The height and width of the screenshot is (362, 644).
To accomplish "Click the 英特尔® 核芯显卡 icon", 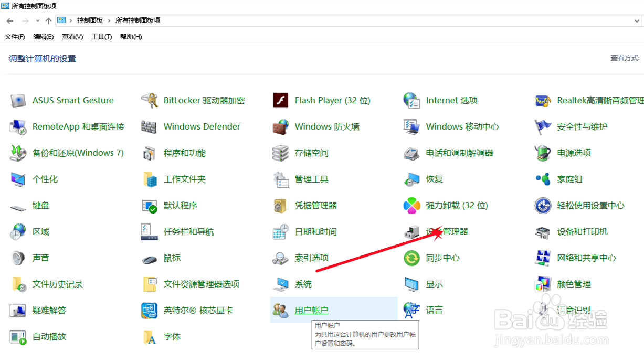I will click(x=150, y=310).
